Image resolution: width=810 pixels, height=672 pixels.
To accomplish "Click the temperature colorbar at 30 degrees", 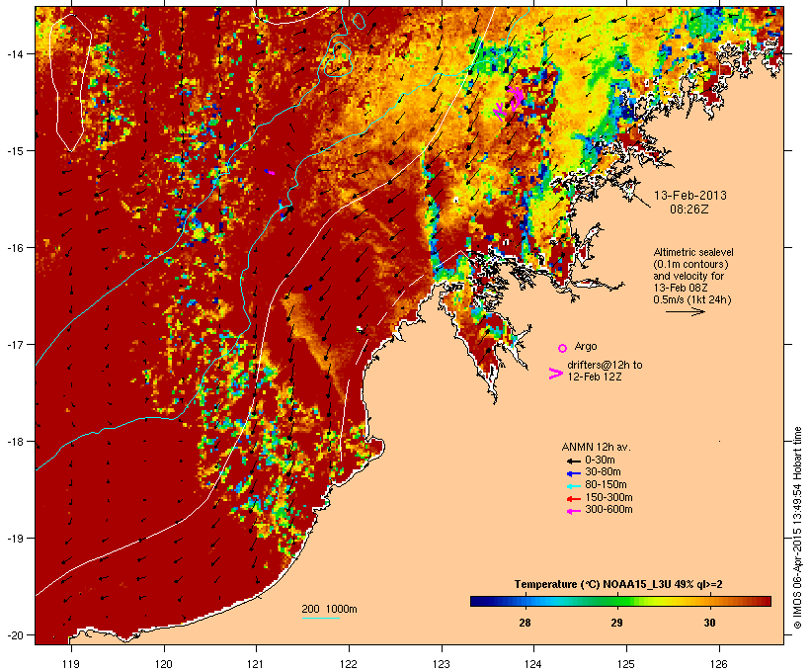I will tap(710, 601).
